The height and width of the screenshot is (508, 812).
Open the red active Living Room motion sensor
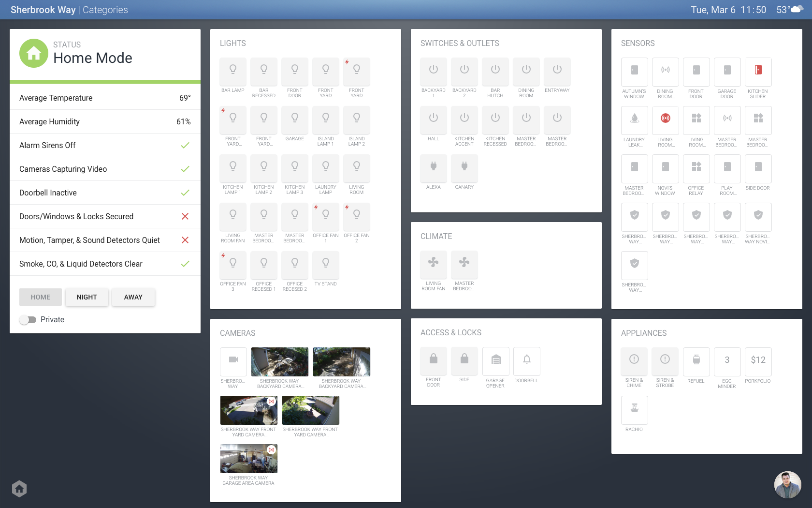tap(666, 120)
